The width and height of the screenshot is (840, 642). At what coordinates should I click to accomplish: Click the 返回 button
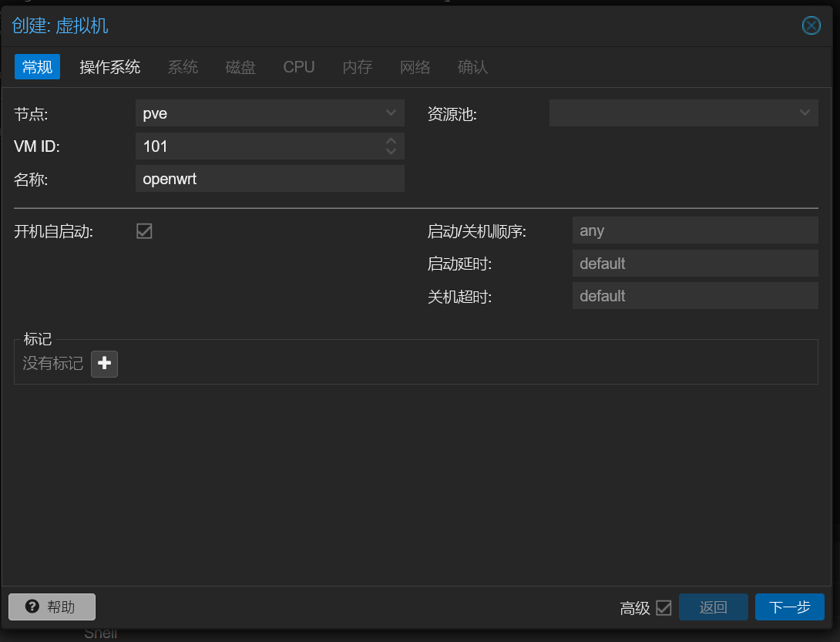(713, 607)
